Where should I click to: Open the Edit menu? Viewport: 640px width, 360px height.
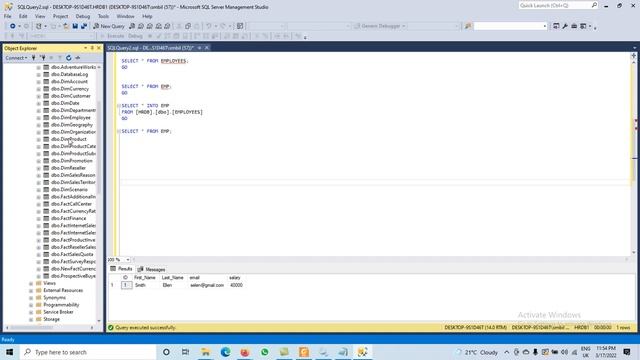[x=23, y=16]
